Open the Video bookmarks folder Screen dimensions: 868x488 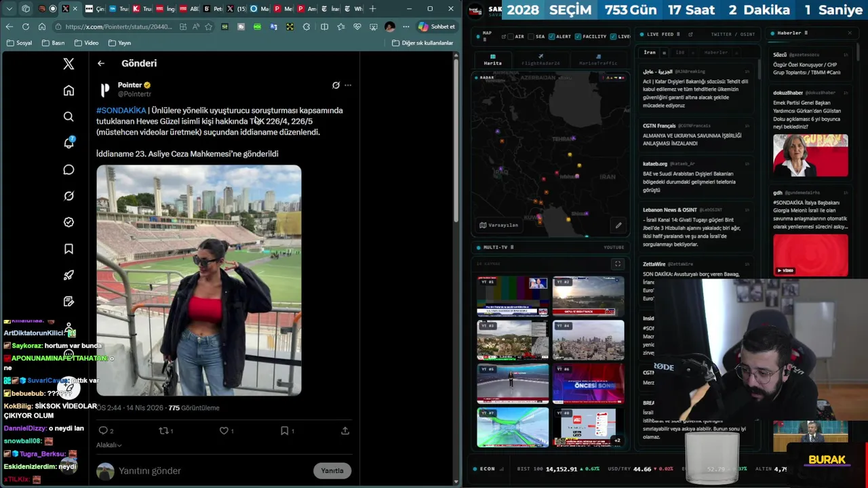(x=86, y=43)
